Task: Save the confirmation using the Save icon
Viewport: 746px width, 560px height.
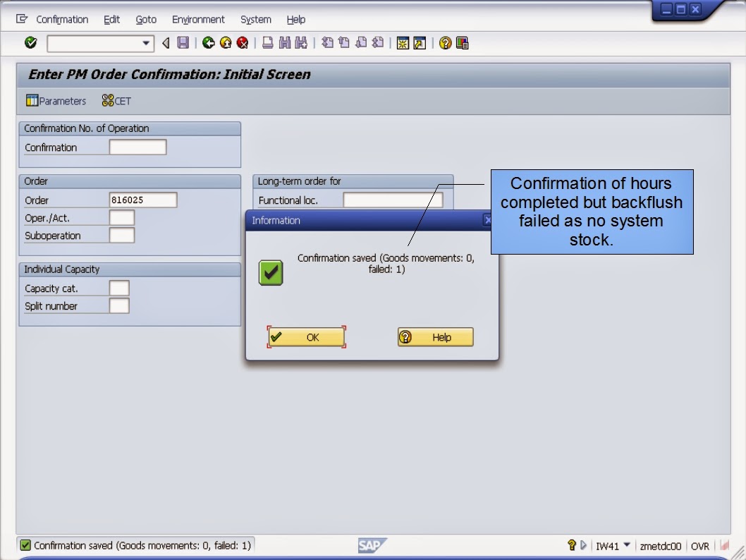Action: pos(183,43)
